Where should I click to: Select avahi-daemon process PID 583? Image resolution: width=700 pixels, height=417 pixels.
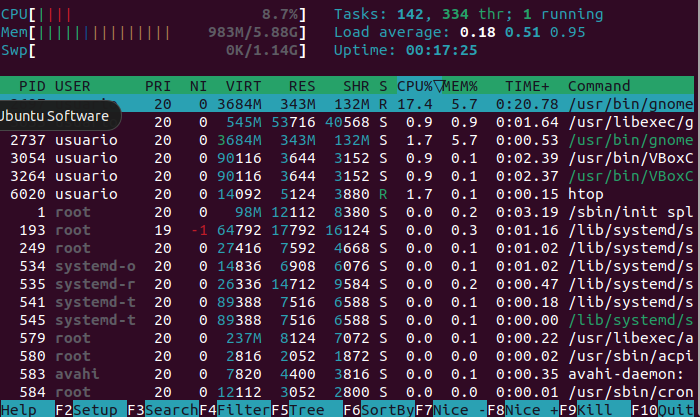[347, 374]
